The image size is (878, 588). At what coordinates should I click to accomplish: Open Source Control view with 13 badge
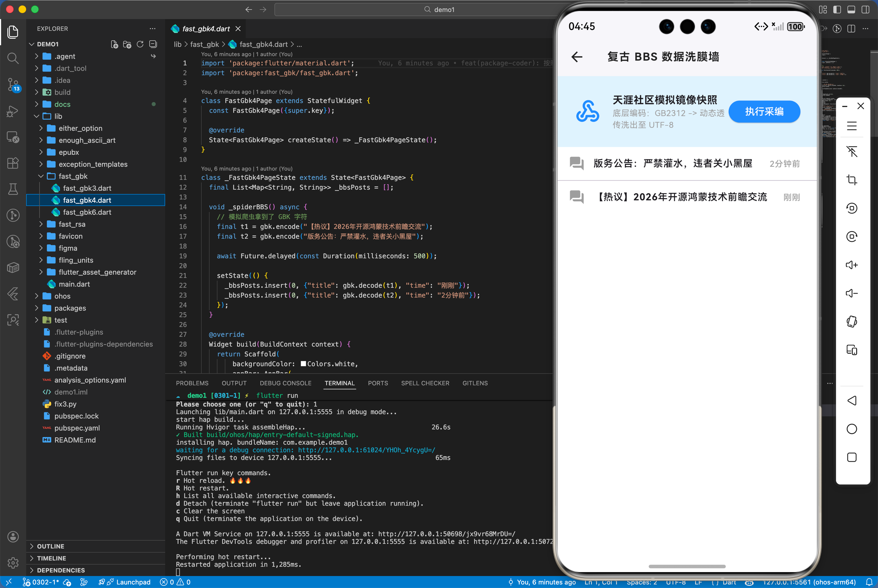tap(13, 84)
